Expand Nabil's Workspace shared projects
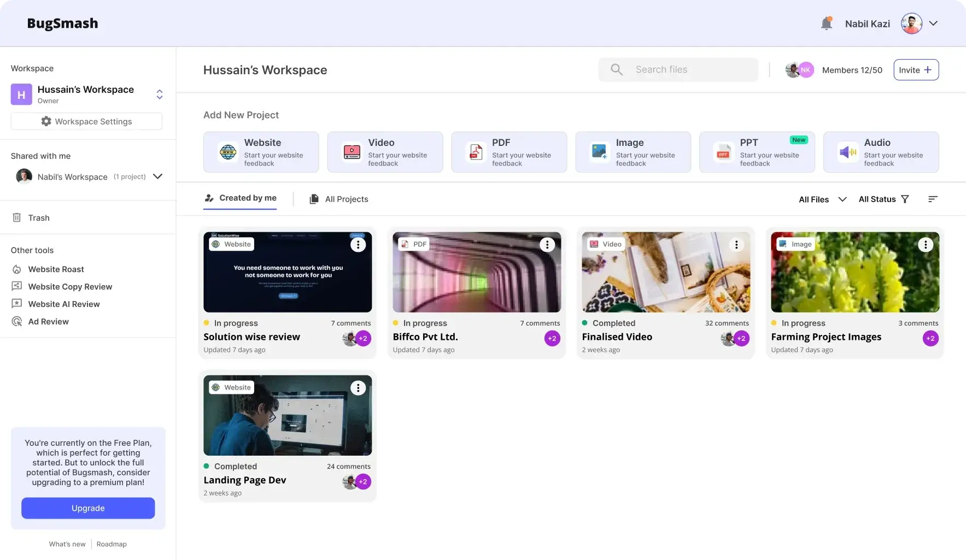 pyautogui.click(x=157, y=176)
